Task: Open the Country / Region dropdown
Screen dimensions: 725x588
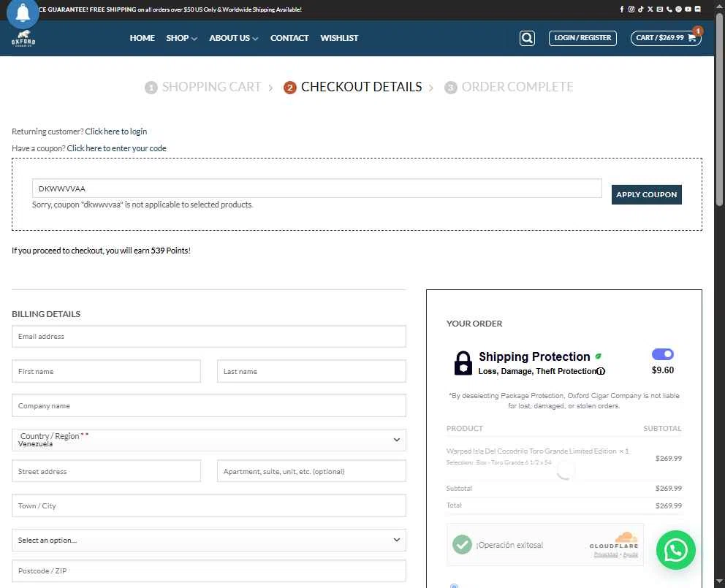Action: click(209, 440)
